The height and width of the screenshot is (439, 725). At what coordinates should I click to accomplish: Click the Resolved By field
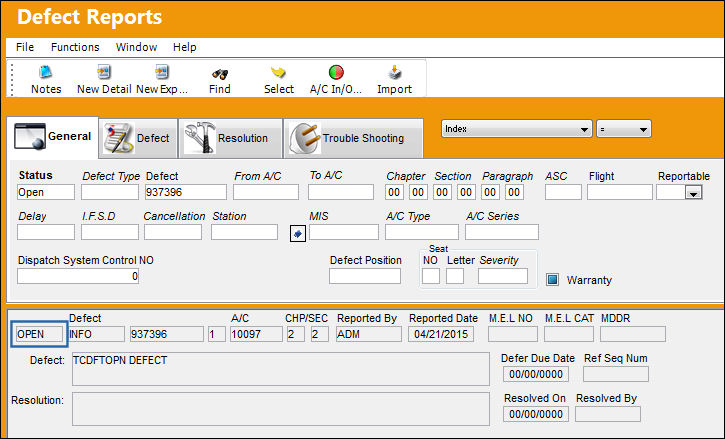coord(608,414)
